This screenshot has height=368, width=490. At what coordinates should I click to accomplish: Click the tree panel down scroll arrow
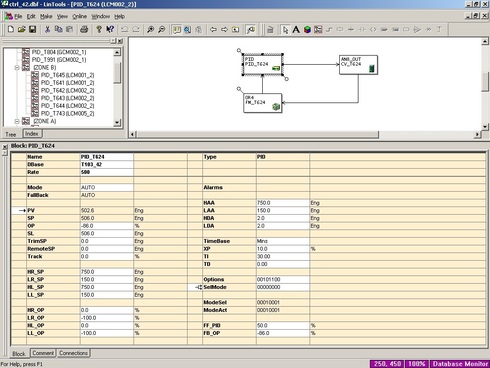click(x=117, y=123)
